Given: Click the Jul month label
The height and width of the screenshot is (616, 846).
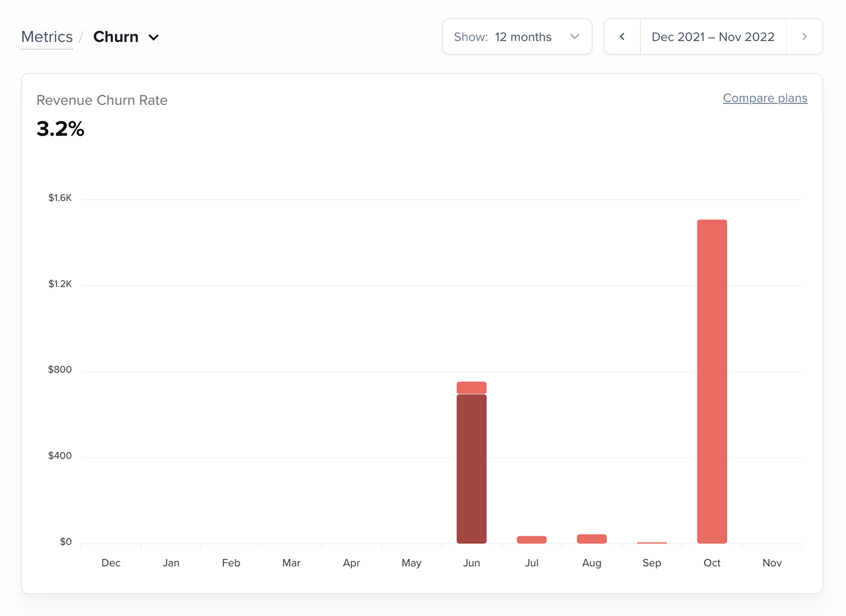Looking at the screenshot, I should pyautogui.click(x=532, y=563).
